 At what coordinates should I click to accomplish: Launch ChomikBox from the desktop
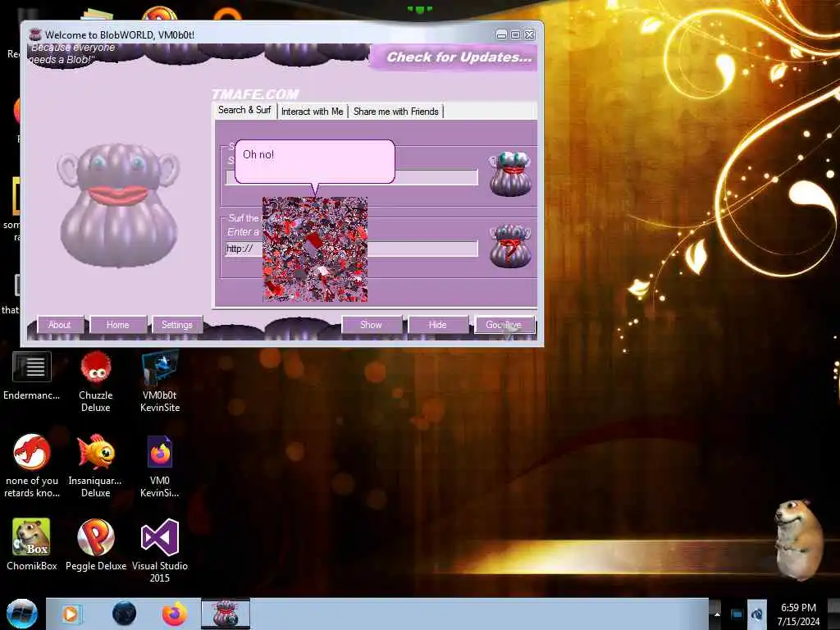coord(32,545)
